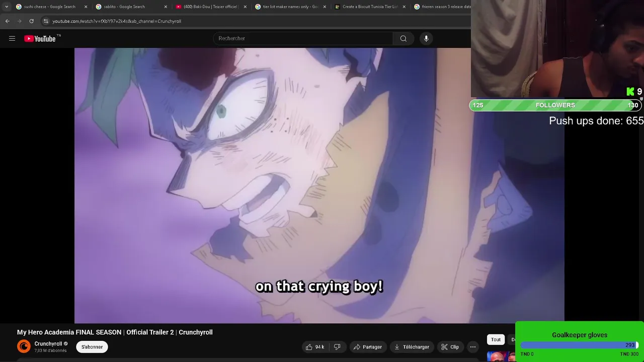The image size is (644, 362).
Task: Click the Push ups done counter text
Action: point(596,121)
